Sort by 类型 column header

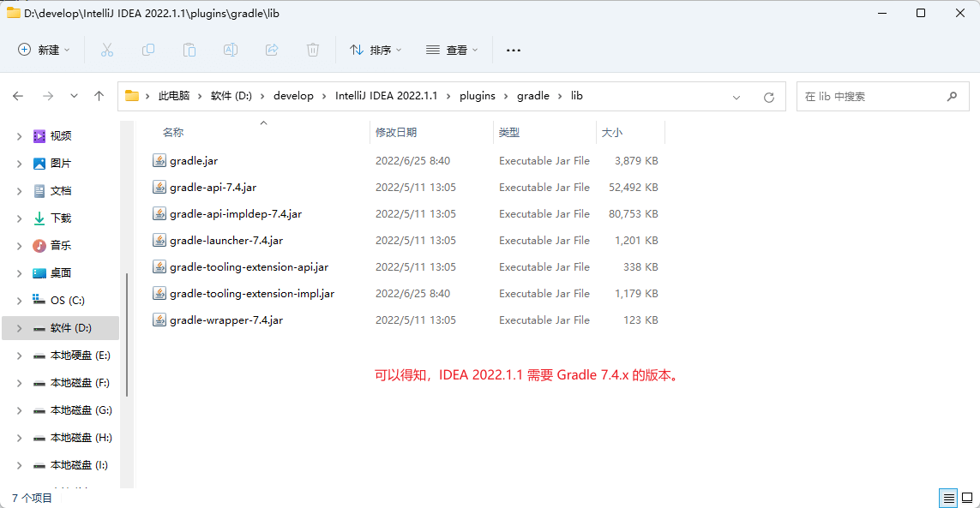(508, 133)
